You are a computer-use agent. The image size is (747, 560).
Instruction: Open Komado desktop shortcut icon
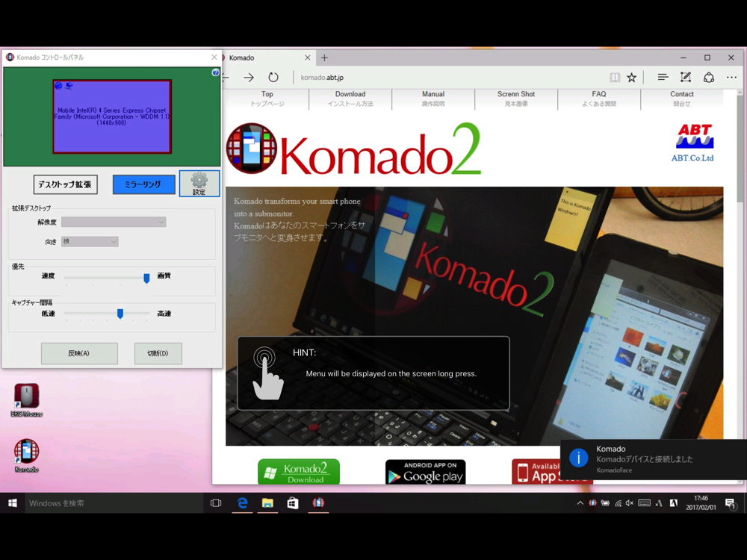coord(27,455)
